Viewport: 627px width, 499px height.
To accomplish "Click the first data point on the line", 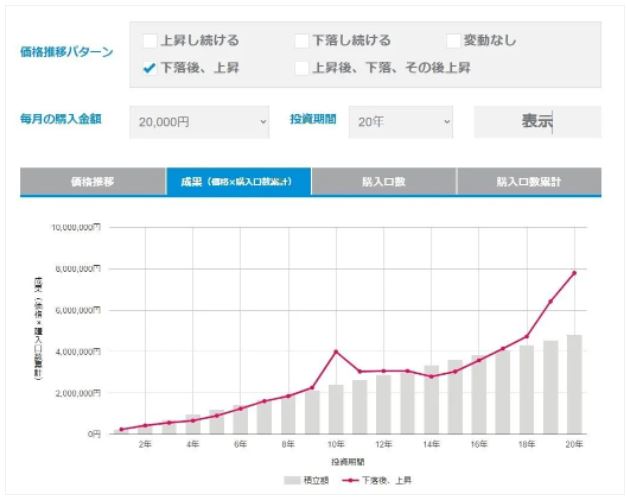I will click(x=121, y=430).
